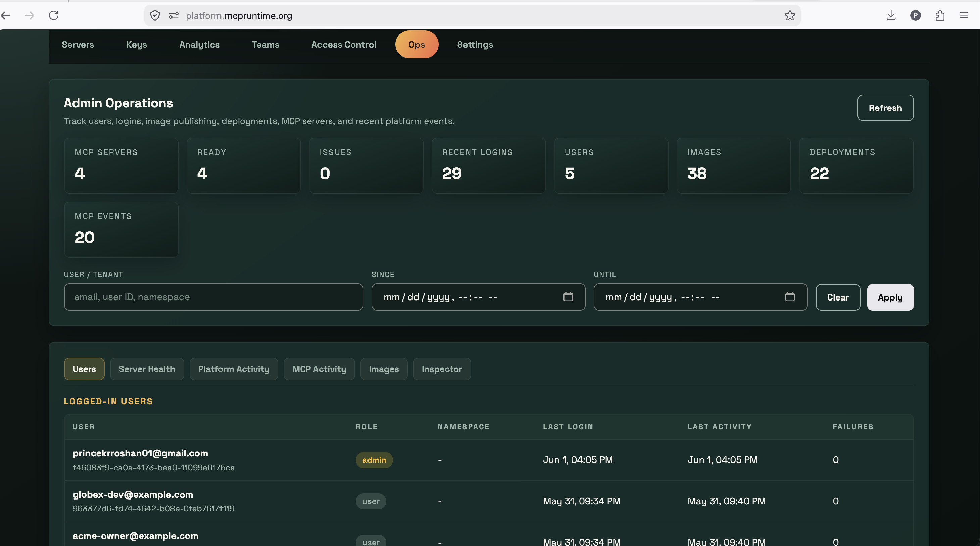Click the address bar URL platform.mcpruntime.org

tap(239, 16)
